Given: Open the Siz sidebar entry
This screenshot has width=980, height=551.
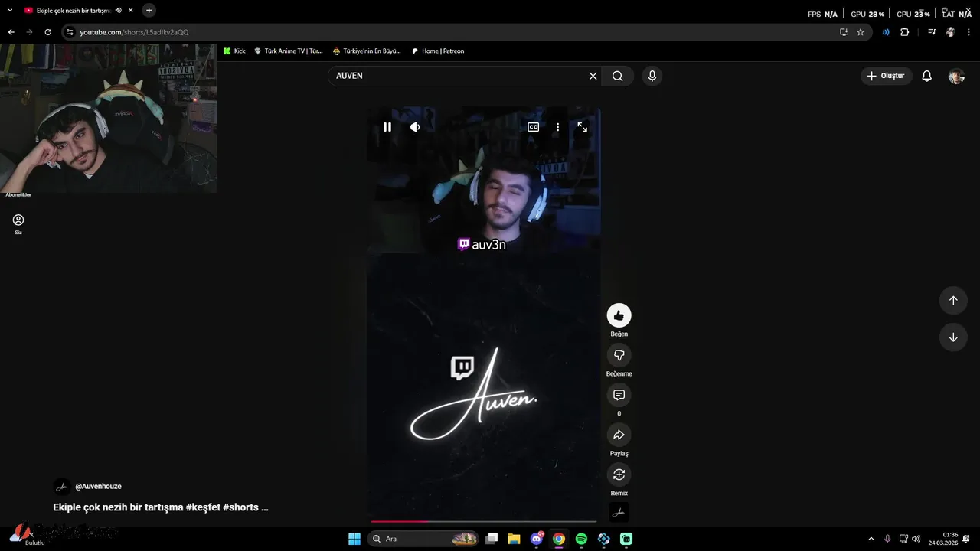Looking at the screenshot, I should (x=18, y=223).
